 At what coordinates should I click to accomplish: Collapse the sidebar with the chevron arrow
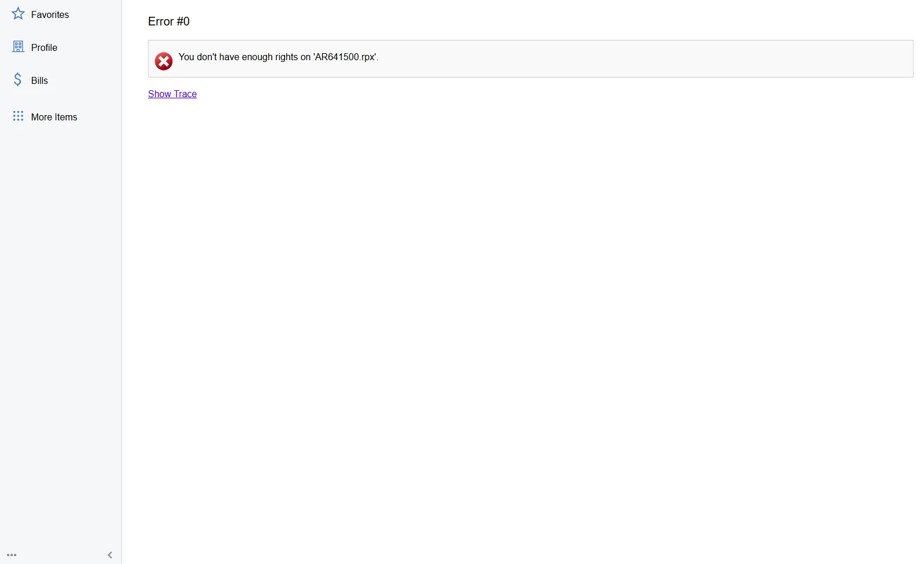(x=110, y=555)
